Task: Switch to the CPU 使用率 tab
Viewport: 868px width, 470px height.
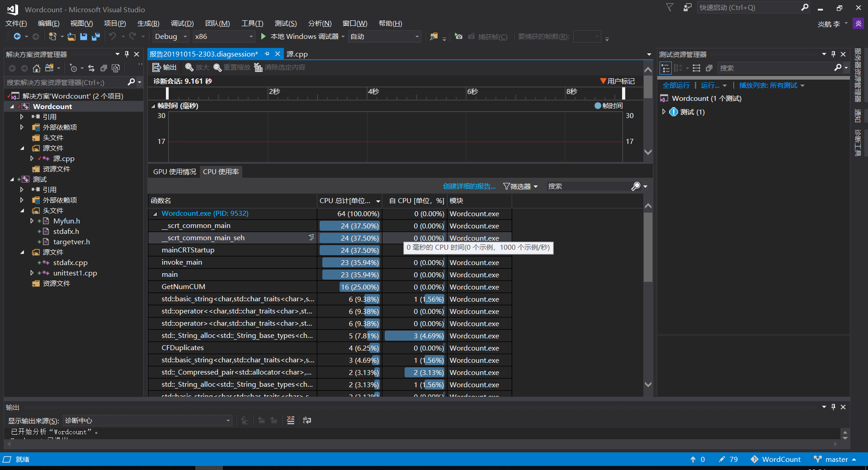Action: point(221,172)
